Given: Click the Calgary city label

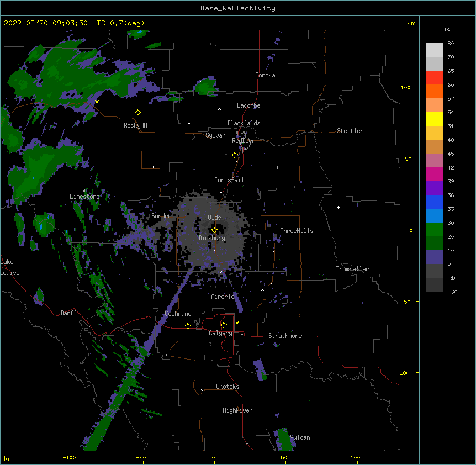Looking at the screenshot, I should 220,333.
